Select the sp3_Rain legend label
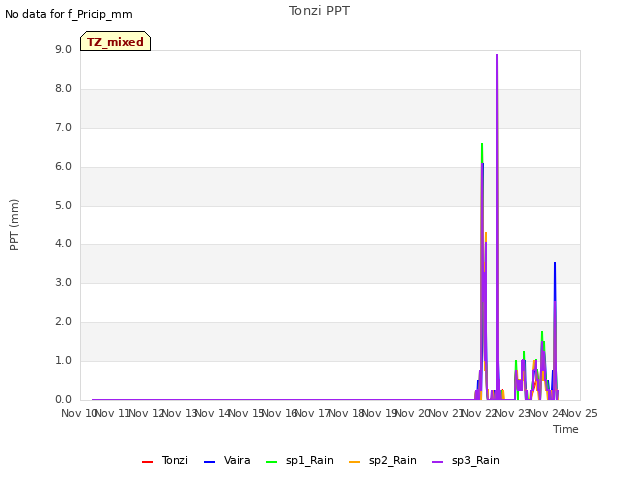The width and height of the screenshot is (640, 480). coord(476,460)
